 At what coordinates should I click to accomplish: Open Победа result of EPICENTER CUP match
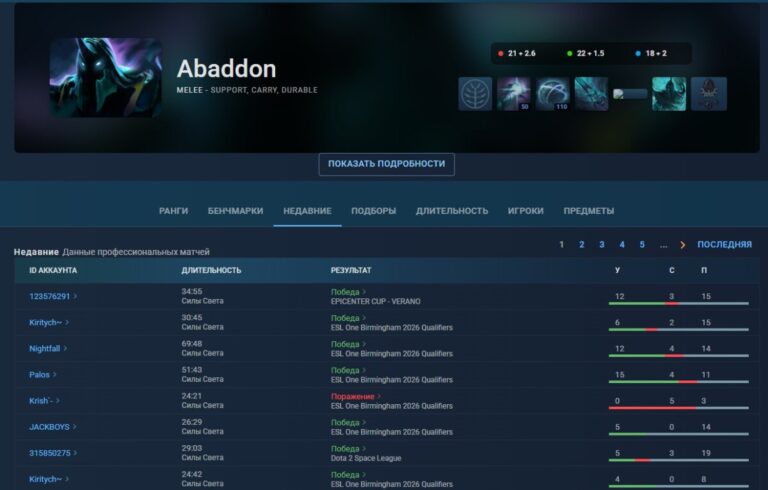tap(348, 292)
